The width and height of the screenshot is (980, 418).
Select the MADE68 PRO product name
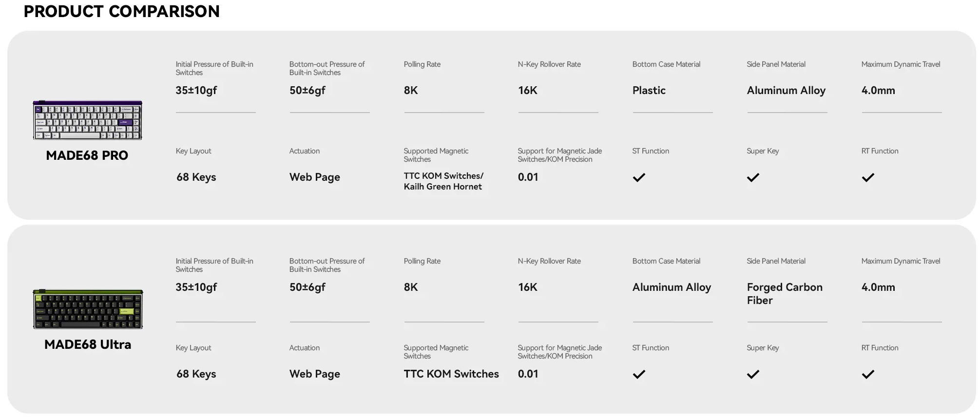pyautogui.click(x=87, y=155)
